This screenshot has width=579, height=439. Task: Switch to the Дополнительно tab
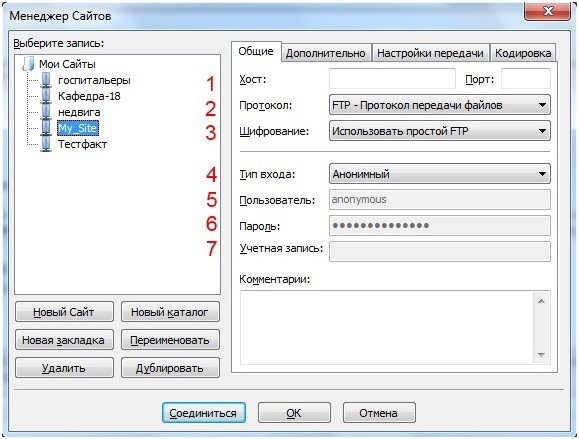[326, 53]
